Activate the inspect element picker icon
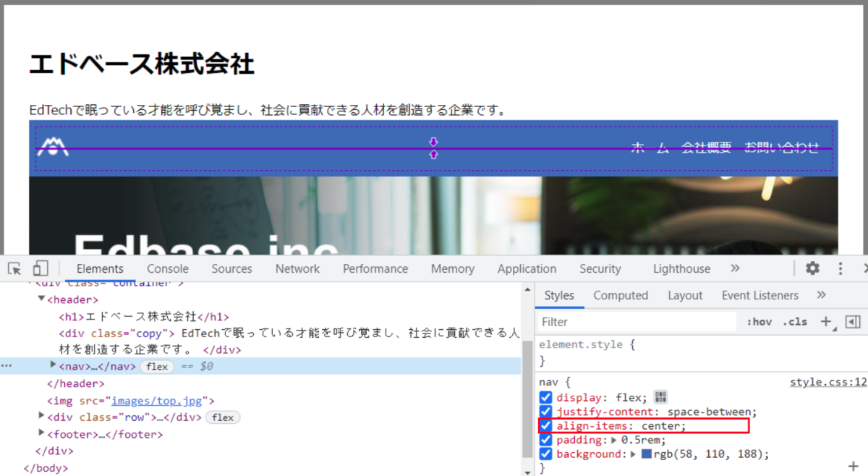Image resolution: width=868 pixels, height=476 pixels. click(14, 268)
